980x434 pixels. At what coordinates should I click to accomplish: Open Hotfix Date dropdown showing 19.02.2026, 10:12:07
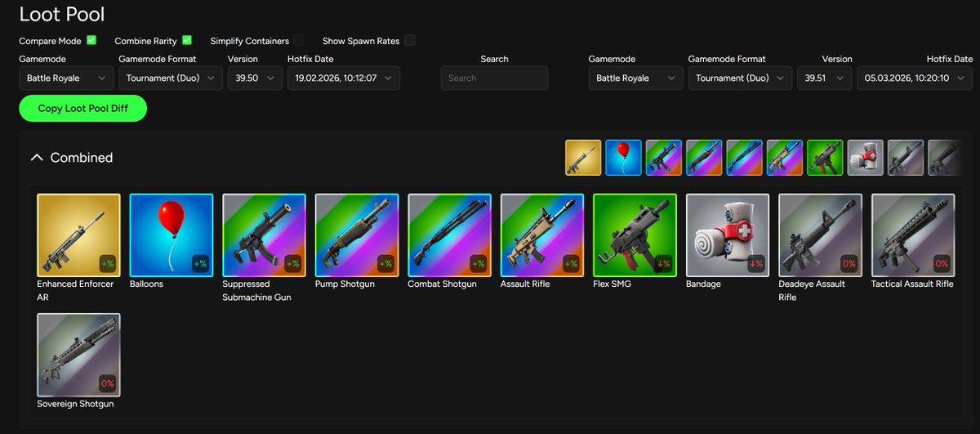[344, 78]
